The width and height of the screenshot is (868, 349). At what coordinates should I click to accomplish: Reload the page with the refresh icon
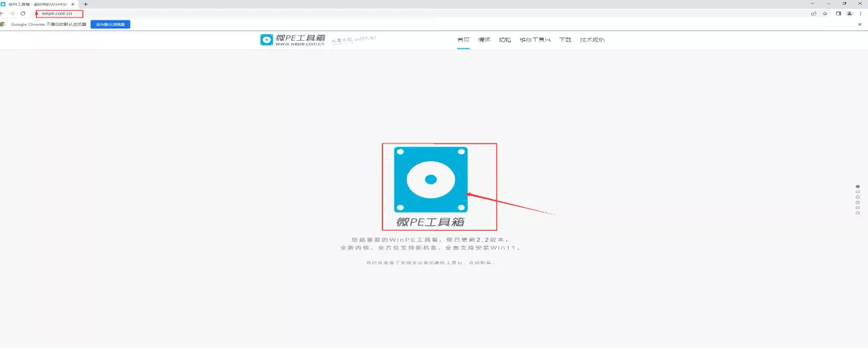23,13
